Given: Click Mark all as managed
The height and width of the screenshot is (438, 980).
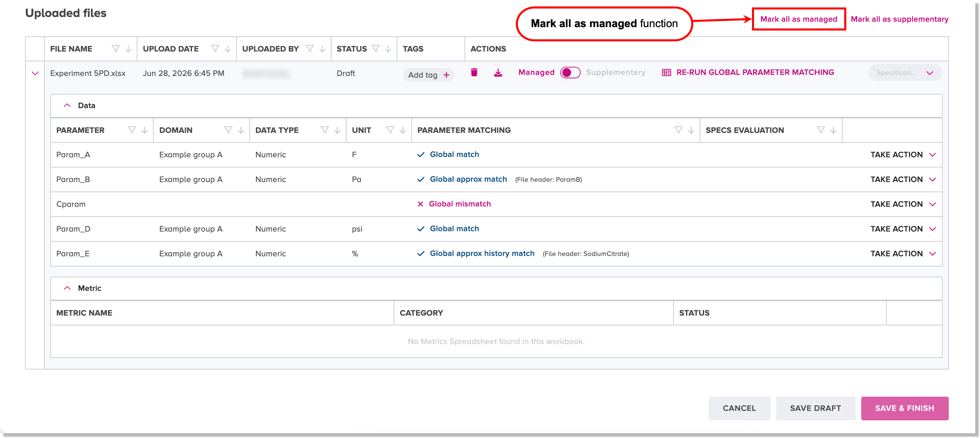Looking at the screenshot, I should point(798,19).
